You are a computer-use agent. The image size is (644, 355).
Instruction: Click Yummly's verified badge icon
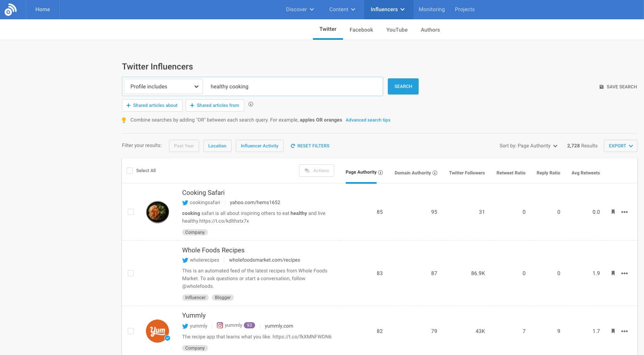[167, 338]
